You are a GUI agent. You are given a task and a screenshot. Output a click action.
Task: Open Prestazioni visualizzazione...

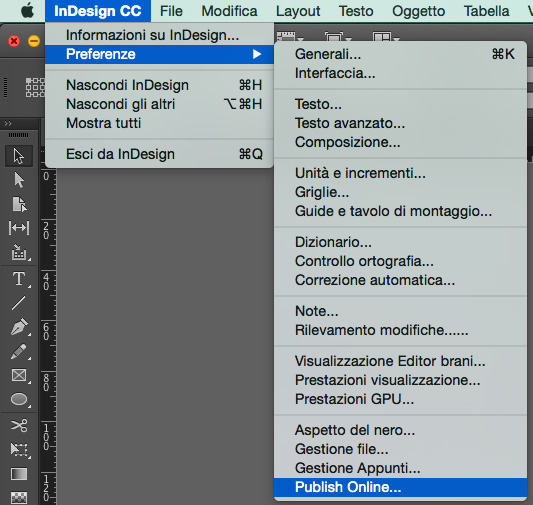tap(400, 380)
